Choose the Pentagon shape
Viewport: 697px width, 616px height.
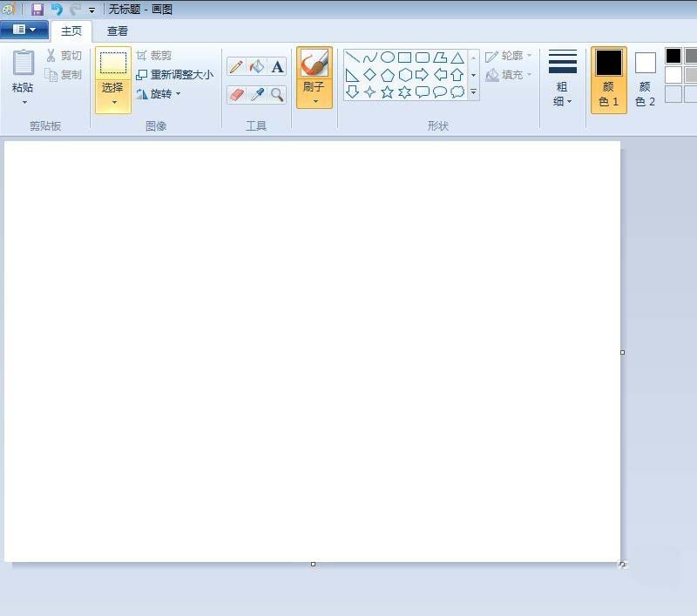click(387, 75)
